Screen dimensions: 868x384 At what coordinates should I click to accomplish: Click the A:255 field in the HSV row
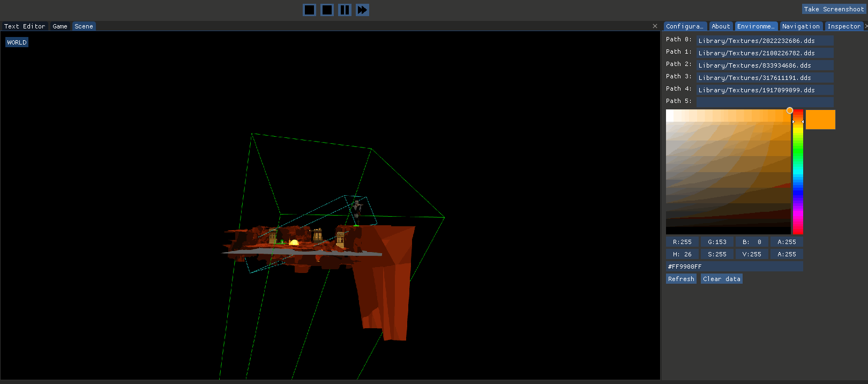(787, 254)
